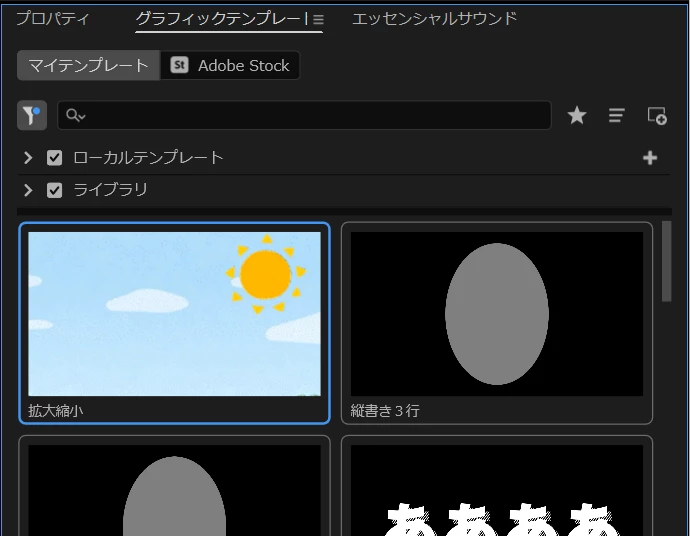Viewport: 690px width, 536px height.
Task: Show favorites with the star icon
Action: coord(576,115)
